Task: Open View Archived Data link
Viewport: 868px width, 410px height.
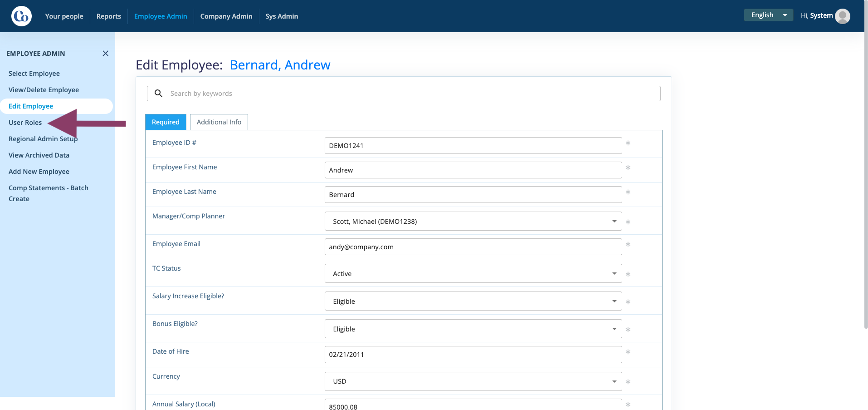Action: [39, 155]
